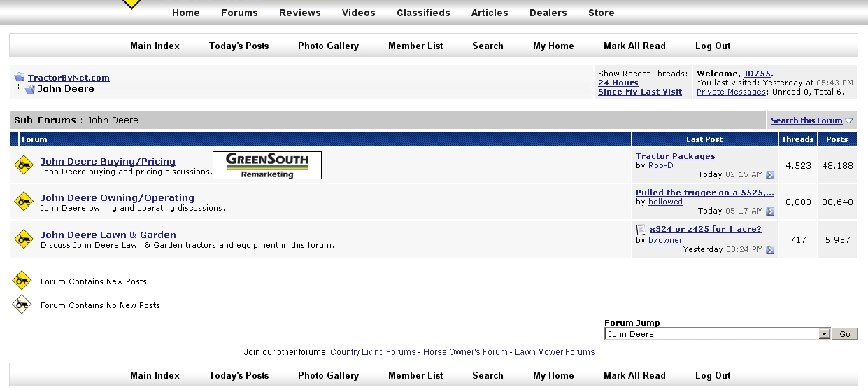Click Search in the top navigation bar
Image resolution: width=868 pixels, height=390 pixels.
[488, 46]
